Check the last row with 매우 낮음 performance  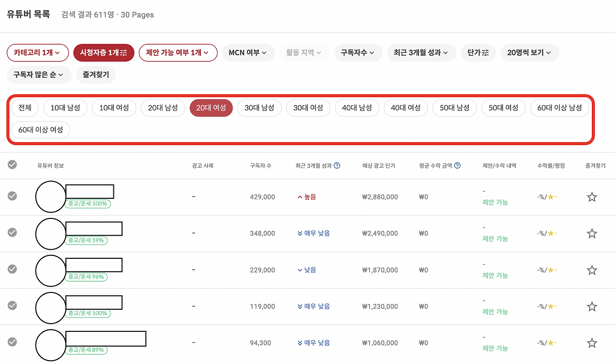coord(12,342)
